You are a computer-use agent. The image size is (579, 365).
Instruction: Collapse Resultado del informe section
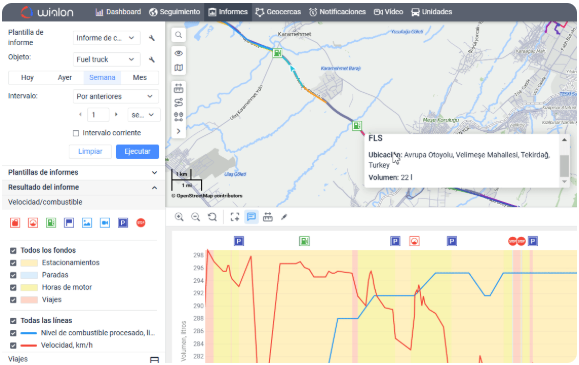coord(83,187)
